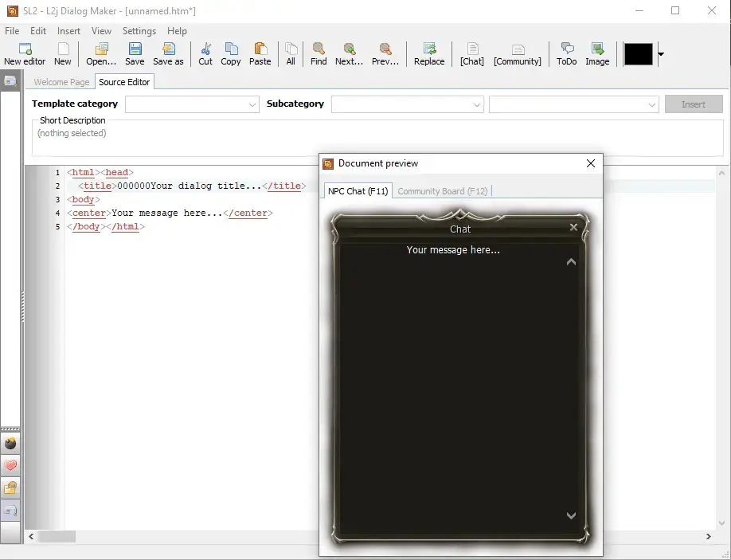Viewport: 731px width, 560px height.
Task: Click the editor vertical scroll-down arrow
Action: tap(721, 523)
